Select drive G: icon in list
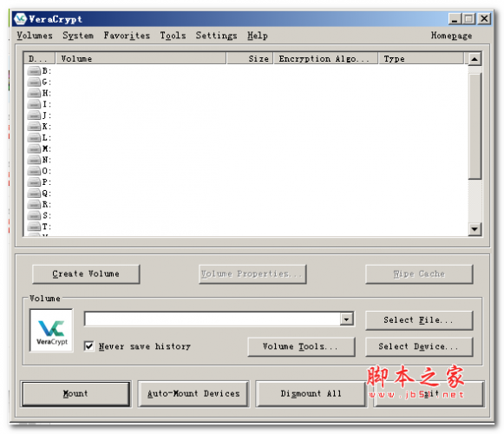This screenshot has width=504, height=434. [34, 82]
